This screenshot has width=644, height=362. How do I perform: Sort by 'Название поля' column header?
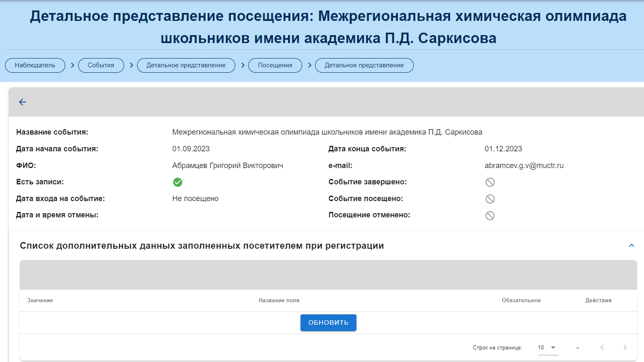(x=279, y=301)
